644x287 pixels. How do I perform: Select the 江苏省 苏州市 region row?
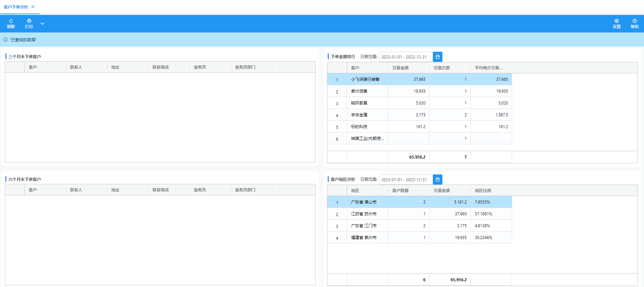(x=364, y=214)
